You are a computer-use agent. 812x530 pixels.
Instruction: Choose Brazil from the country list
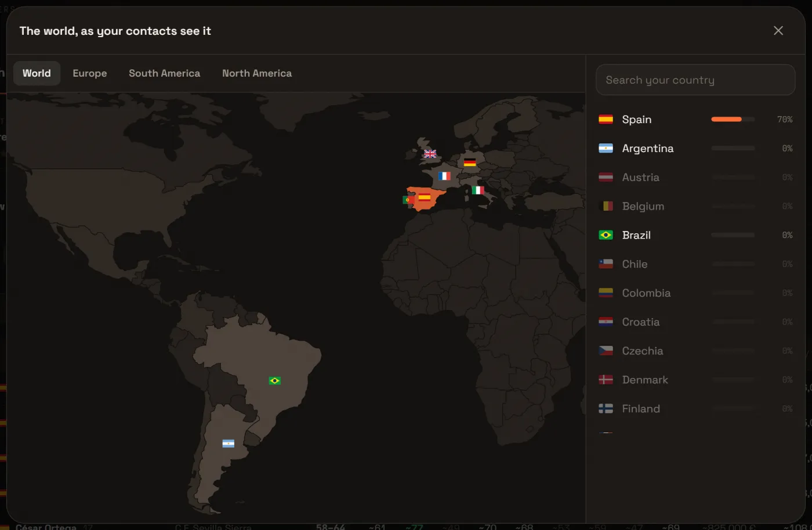tap(695, 235)
